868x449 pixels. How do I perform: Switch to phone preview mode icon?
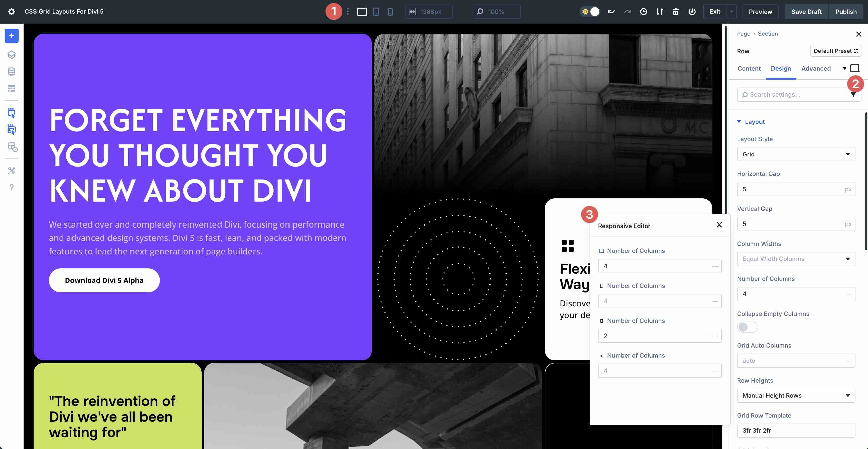(x=390, y=12)
